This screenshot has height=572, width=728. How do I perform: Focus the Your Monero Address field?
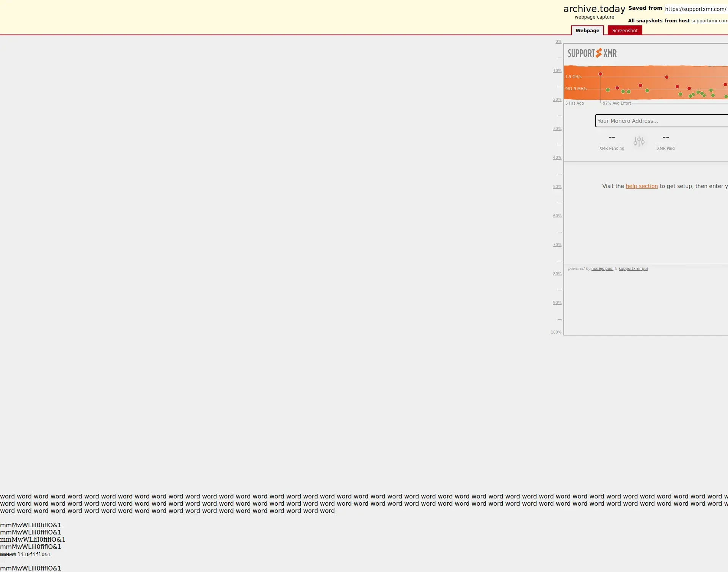(x=661, y=121)
